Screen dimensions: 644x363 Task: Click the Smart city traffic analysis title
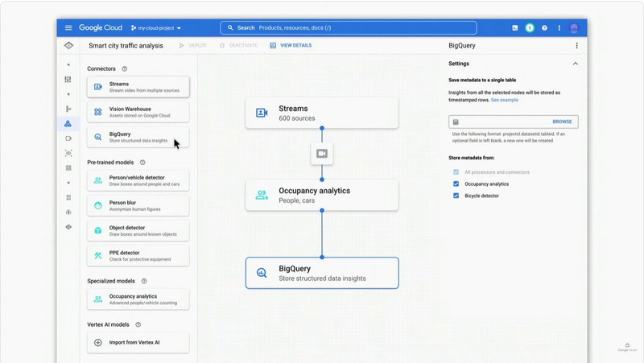point(126,46)
